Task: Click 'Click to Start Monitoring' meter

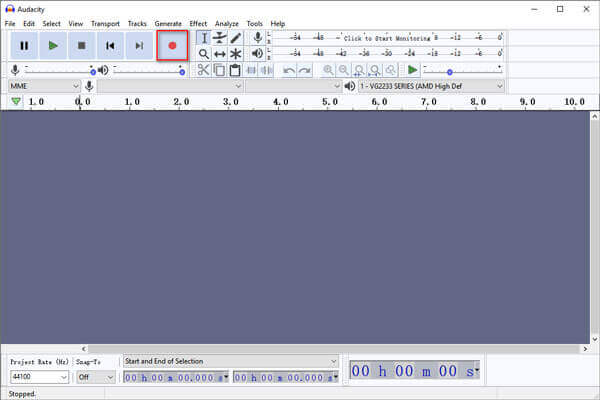Action: (x=386, y=38)
